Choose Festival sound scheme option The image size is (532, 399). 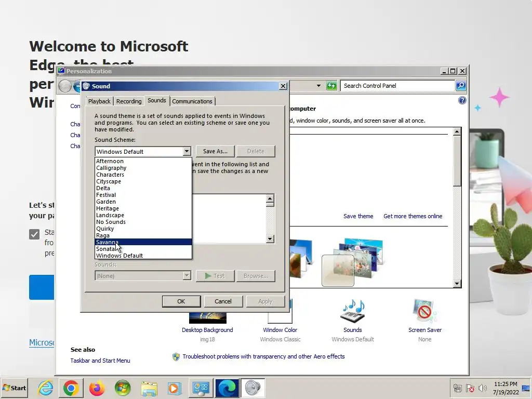coord(143,195)
